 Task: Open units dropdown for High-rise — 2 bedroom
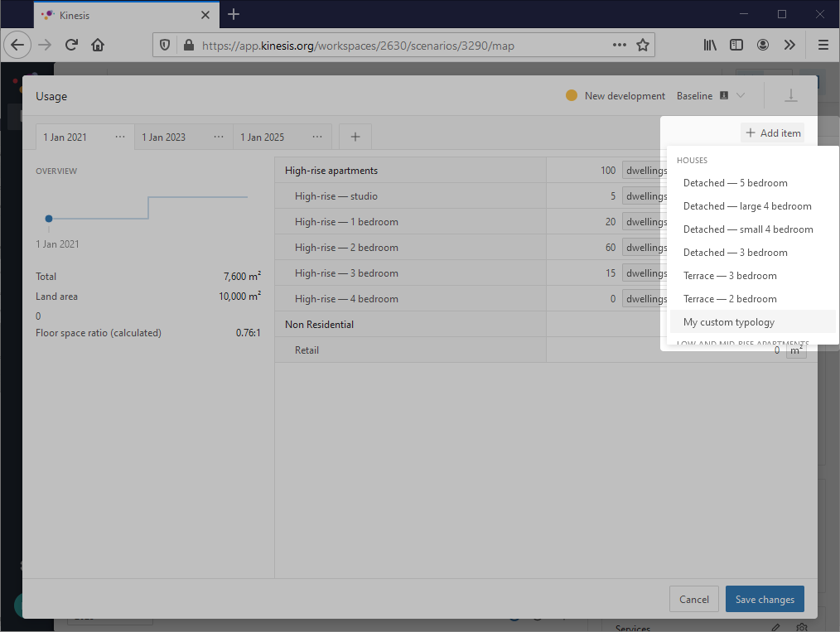pos(645,248)
